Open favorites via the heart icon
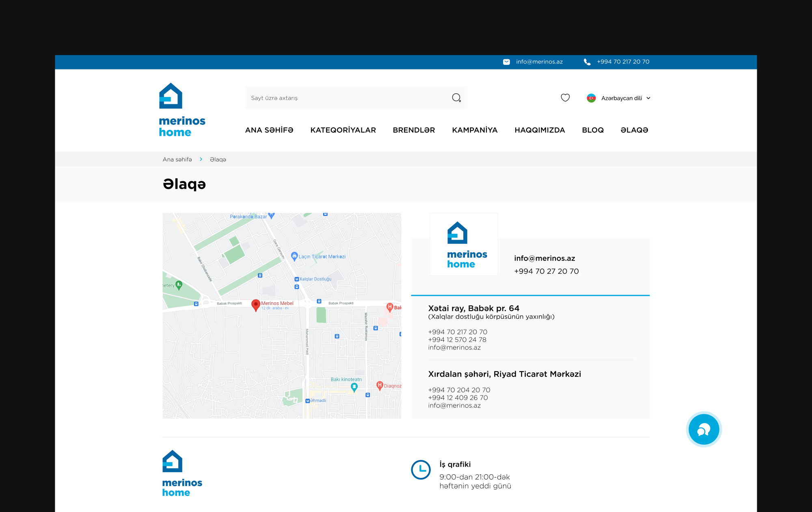The height and width of the screenshot is (512, 812). tap(565, 98)
